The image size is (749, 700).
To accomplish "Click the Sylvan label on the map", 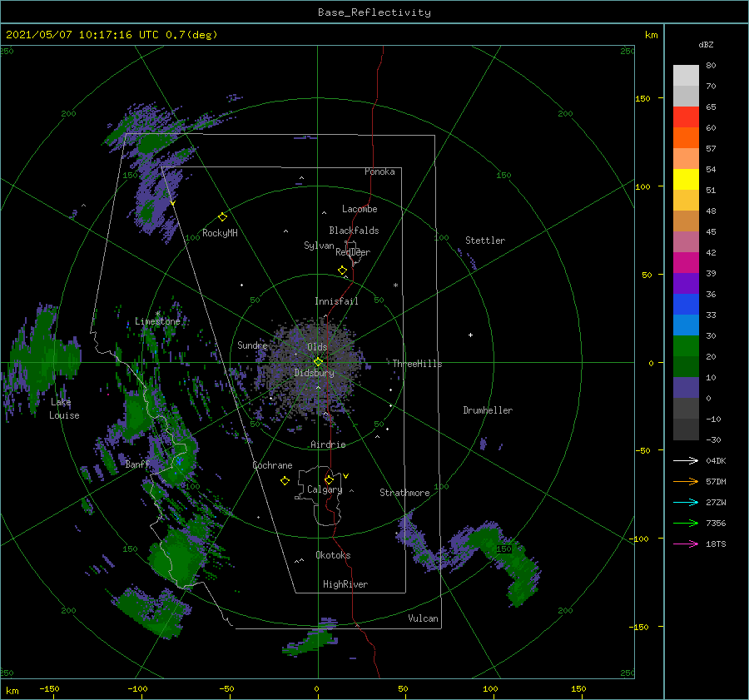I will 319,246.
